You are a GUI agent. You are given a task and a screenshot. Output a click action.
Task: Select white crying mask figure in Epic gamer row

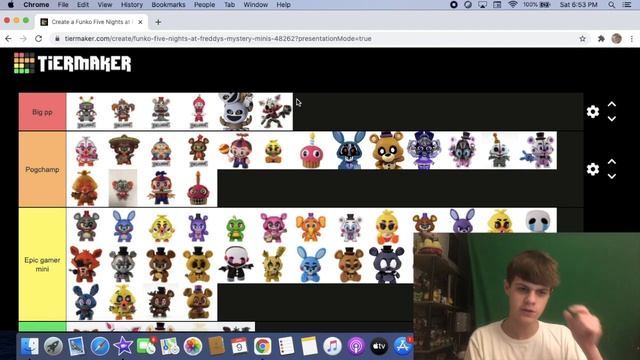(538, 221)
